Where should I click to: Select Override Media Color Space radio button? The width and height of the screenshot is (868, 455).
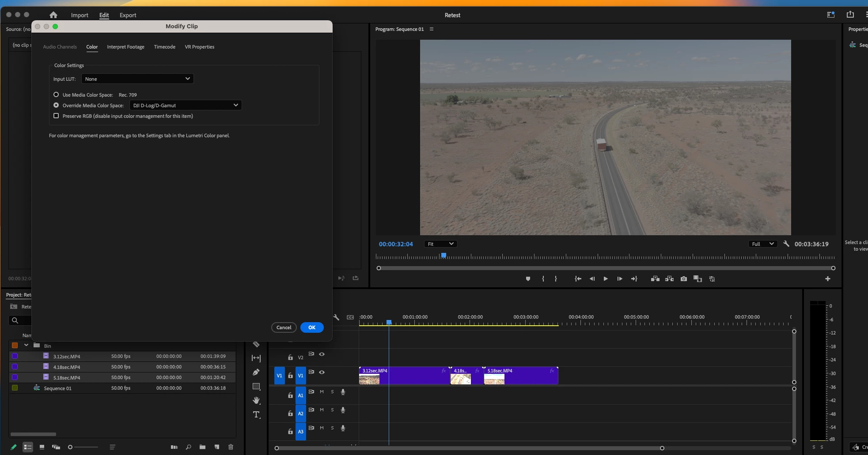coord(56,105)
